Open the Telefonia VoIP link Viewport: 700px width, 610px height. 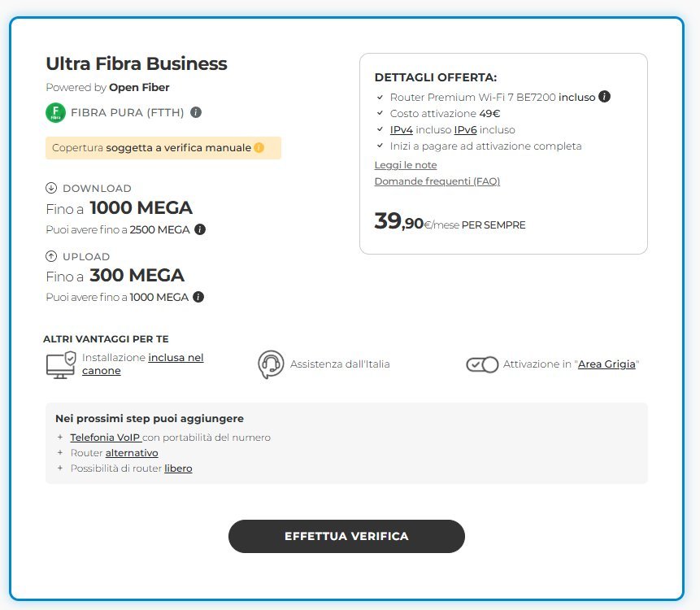click(105, 438)
